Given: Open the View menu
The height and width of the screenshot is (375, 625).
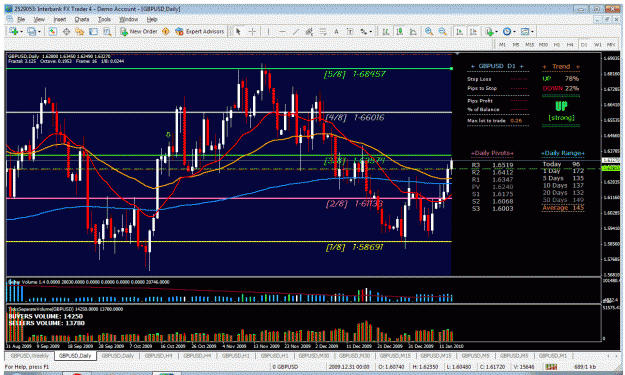Looking at the screenshot, I should [x=39, y=19].
